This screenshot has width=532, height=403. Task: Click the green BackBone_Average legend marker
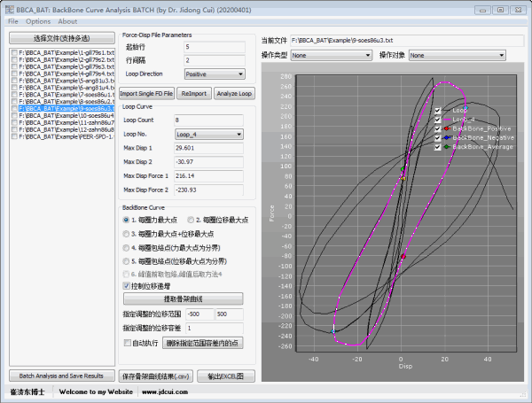coord(447,147)
